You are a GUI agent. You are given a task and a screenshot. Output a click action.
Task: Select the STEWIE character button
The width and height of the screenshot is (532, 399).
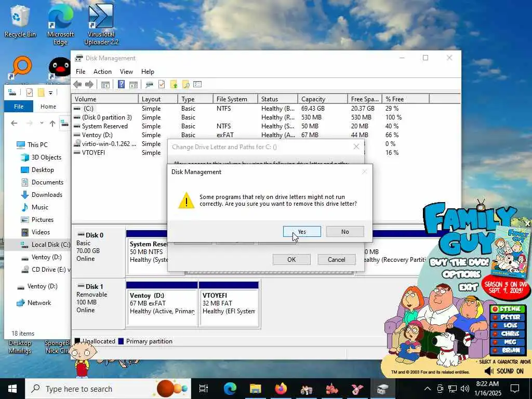pyautogui.click(x=508, y=309)
